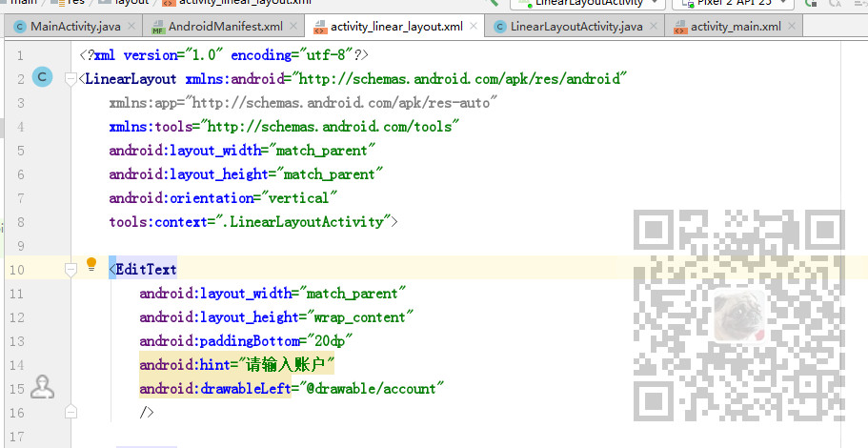Click the "wrap_content" layout_height value
This screenshot has height=448, width=868.
[360, 316]
